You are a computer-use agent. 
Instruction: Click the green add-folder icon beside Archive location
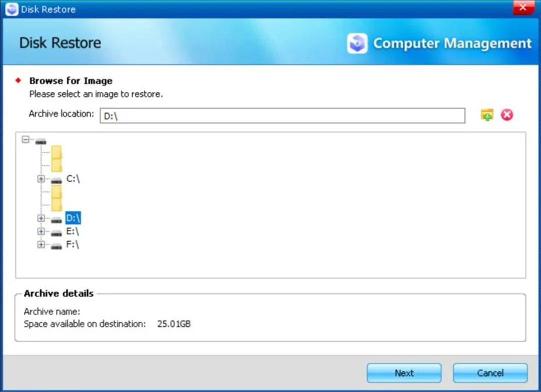pos(486,115)
